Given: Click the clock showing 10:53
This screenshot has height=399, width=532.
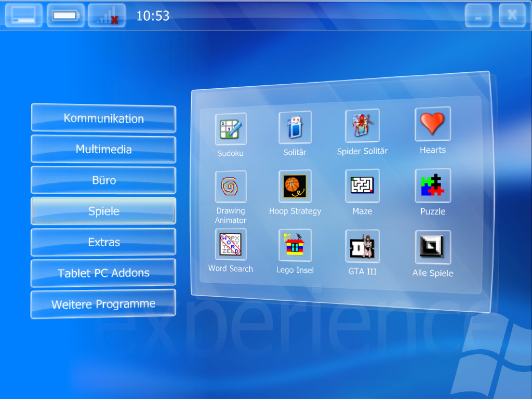Looking at the screenshot, I should click(x=153, y=16).
